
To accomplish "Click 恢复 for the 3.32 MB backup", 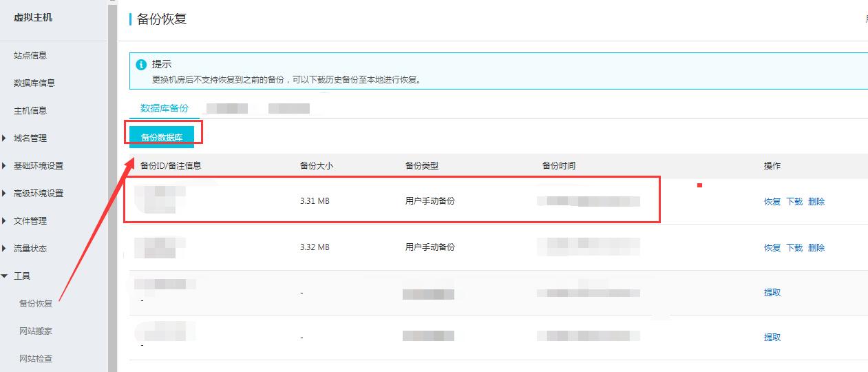I will pos(772,247).
